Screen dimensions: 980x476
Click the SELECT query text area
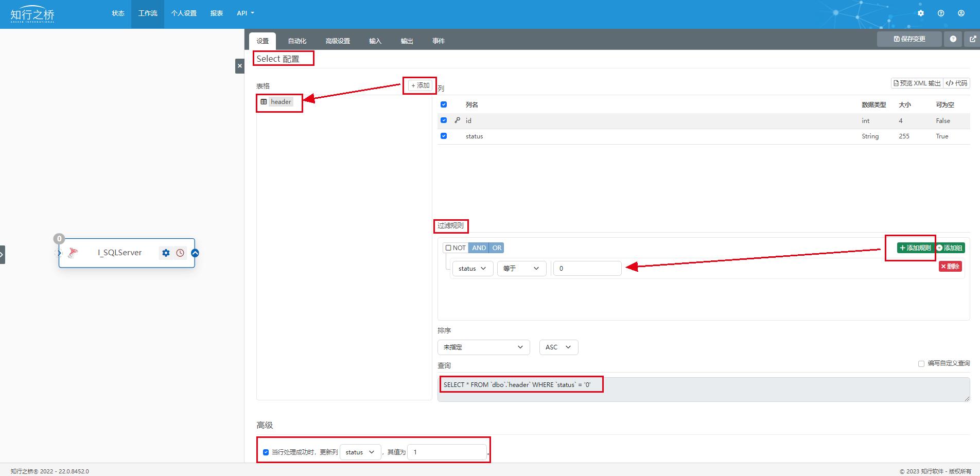pos(704,390)
